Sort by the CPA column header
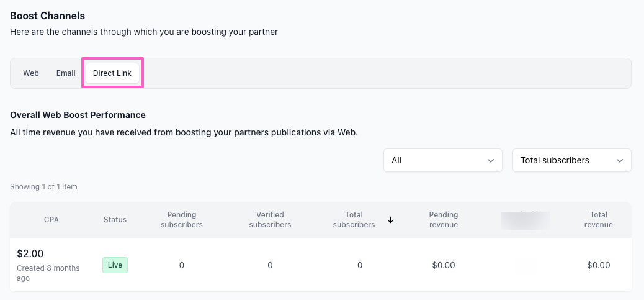Screen dimensions: 644x300 (51, 220)
